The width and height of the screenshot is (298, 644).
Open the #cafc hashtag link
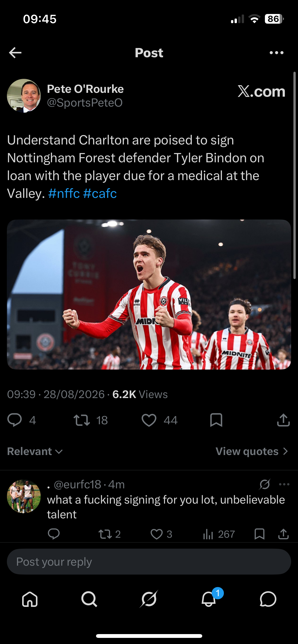pos(100,194)
